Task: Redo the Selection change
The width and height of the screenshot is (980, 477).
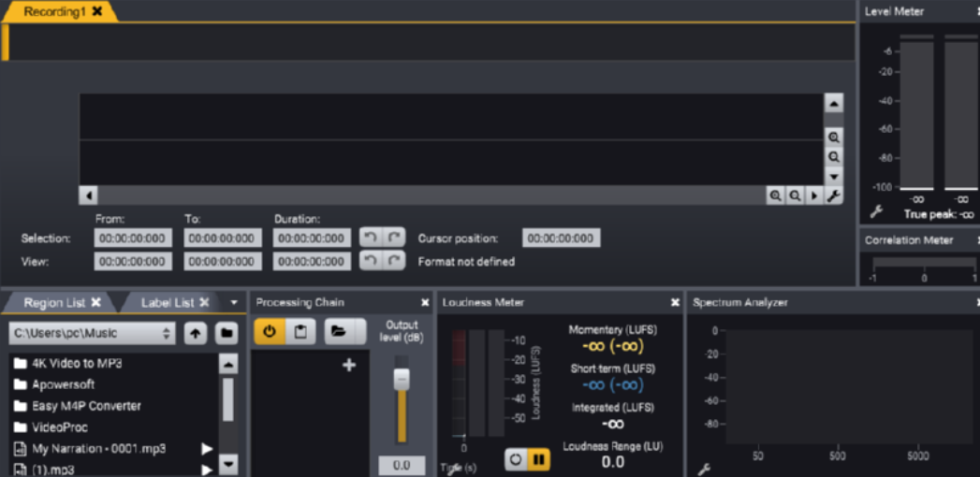Action: pyautogui.click(x=394, y=238)
